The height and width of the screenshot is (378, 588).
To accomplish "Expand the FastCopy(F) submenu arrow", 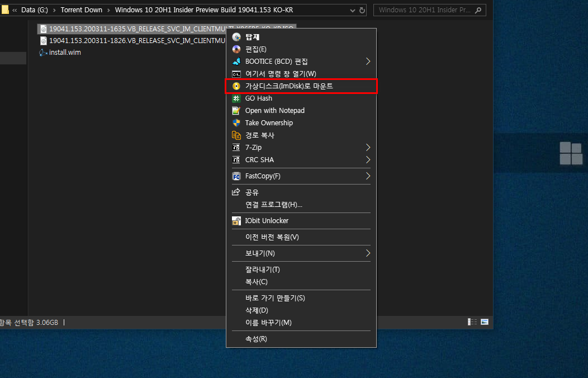I will click(x=368, y=176).
